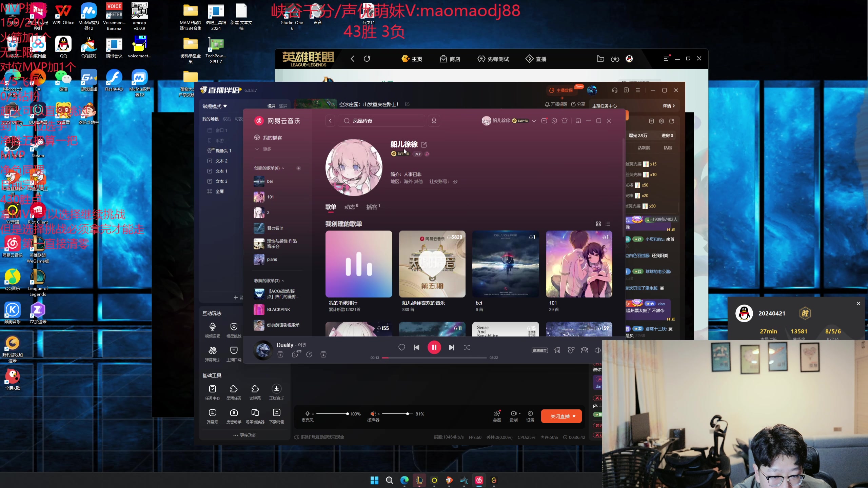
Task: Adjust the 扬声器 volume slider
Action: click(397, 414)
